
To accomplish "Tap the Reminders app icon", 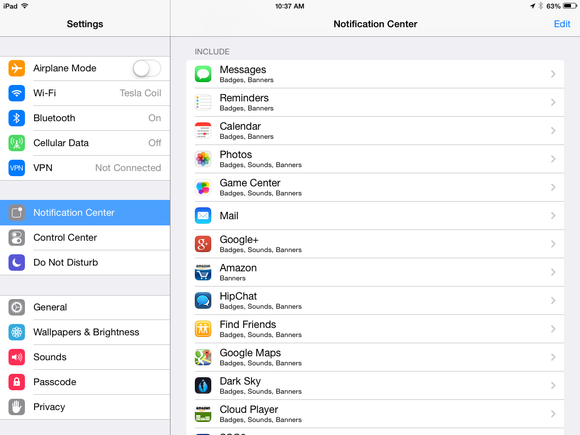I will (203, 102).
